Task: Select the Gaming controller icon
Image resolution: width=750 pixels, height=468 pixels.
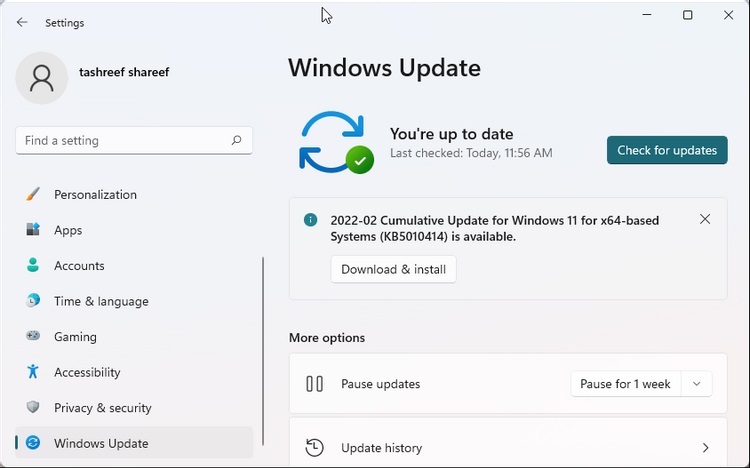Action: (x=33, y=336)
